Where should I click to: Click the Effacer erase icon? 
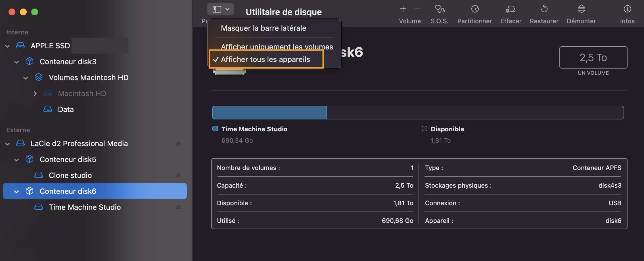511,9
